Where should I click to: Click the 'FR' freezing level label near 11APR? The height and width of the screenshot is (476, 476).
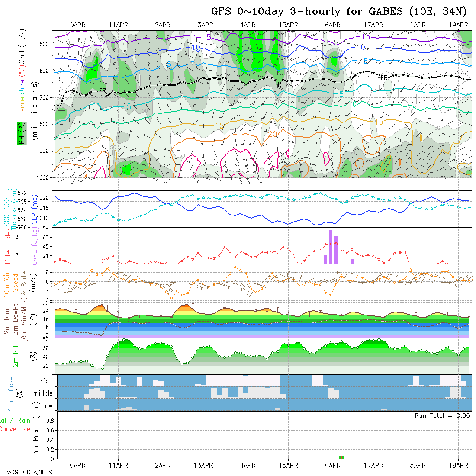(x=103, y=91)
